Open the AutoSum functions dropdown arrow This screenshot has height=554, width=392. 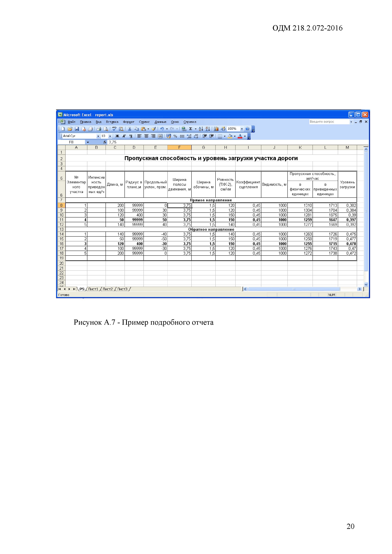pos(195,129)
